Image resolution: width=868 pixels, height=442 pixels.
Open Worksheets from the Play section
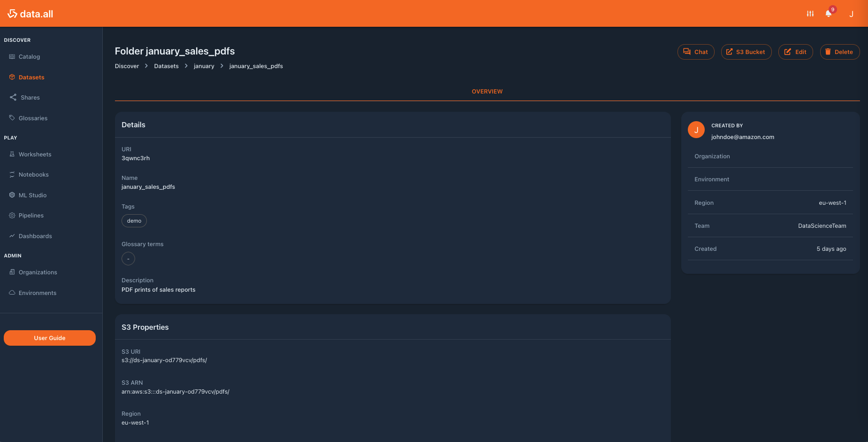(35, 154)
